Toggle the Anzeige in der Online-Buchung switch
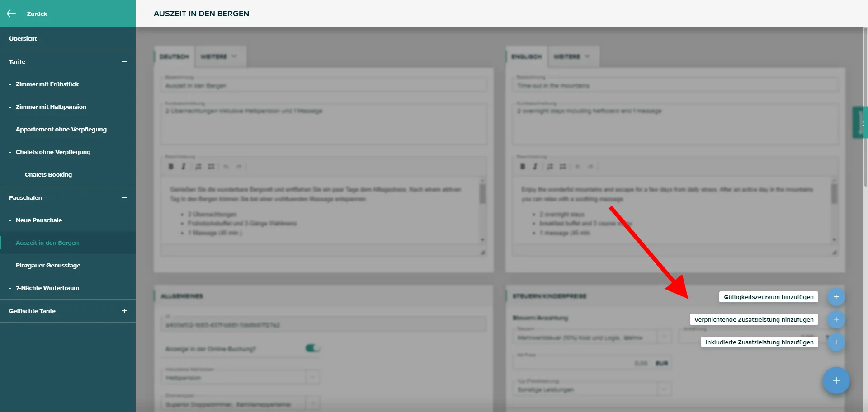This screenshot has height=412, width=868. click(312, 348)
